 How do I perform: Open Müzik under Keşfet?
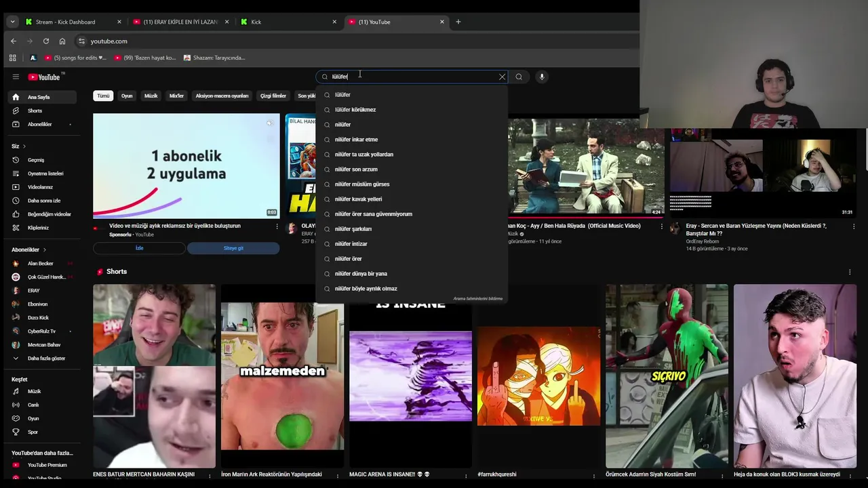click(x=43, y=391)
